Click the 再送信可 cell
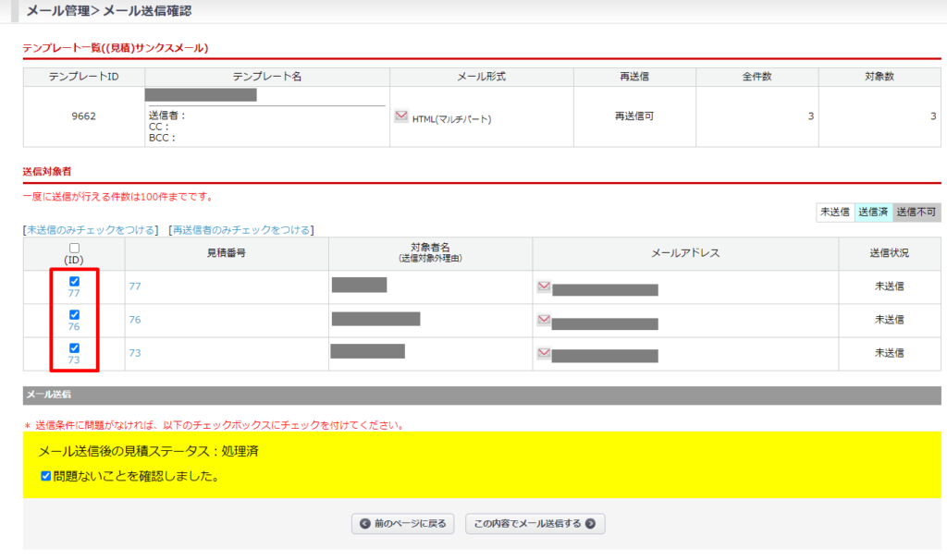The width and height of the screenshot is (947, 560). pos(634,116)
